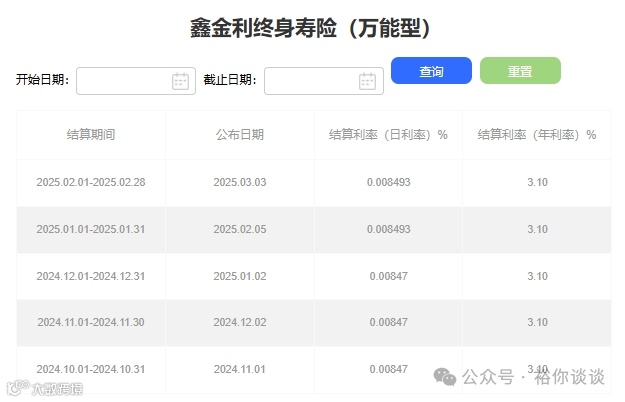
Task: Select annual rate 3.10 in 2025.01.02 row
Action: [537, 276]
